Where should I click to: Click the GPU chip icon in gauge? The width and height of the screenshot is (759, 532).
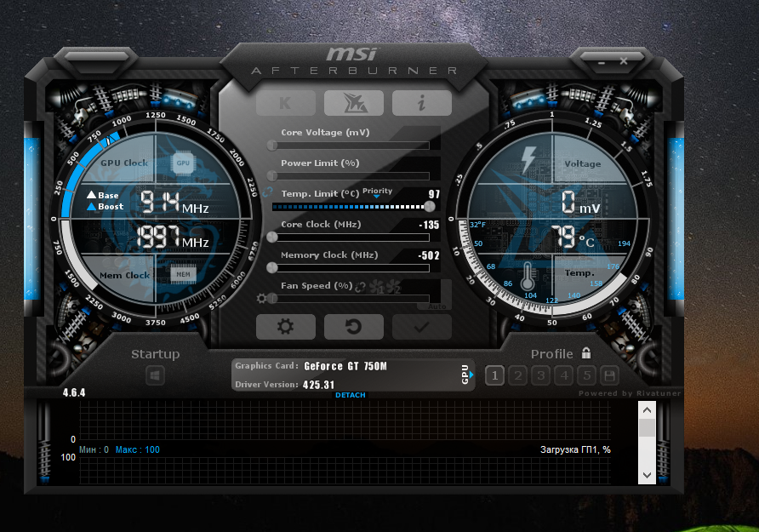pyautogui.click(x=183, y=163)
